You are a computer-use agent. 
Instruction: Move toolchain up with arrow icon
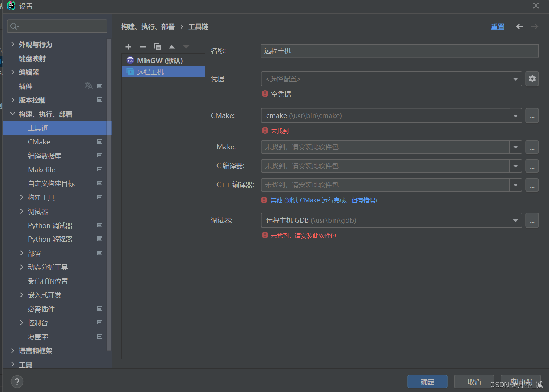[172, 47]
